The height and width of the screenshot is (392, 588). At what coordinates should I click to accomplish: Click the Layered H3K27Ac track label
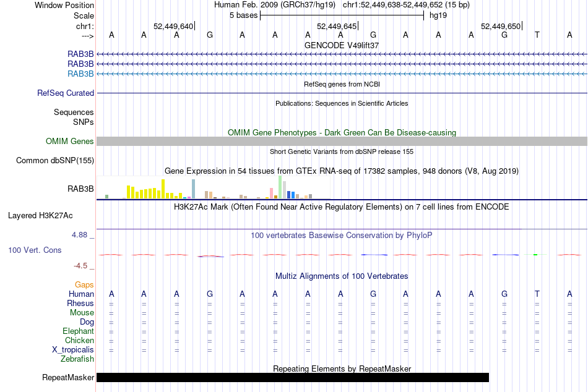(x=40, y=216)
